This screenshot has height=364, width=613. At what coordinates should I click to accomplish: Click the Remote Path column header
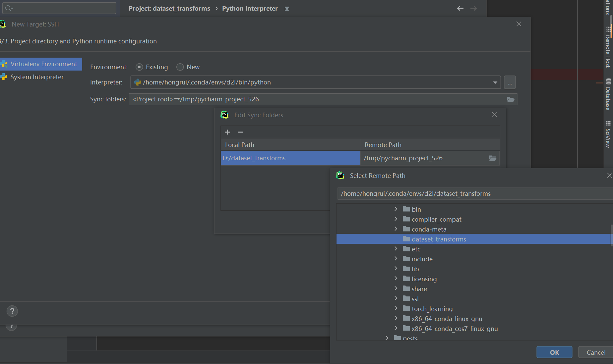click(x=430, y=145)
